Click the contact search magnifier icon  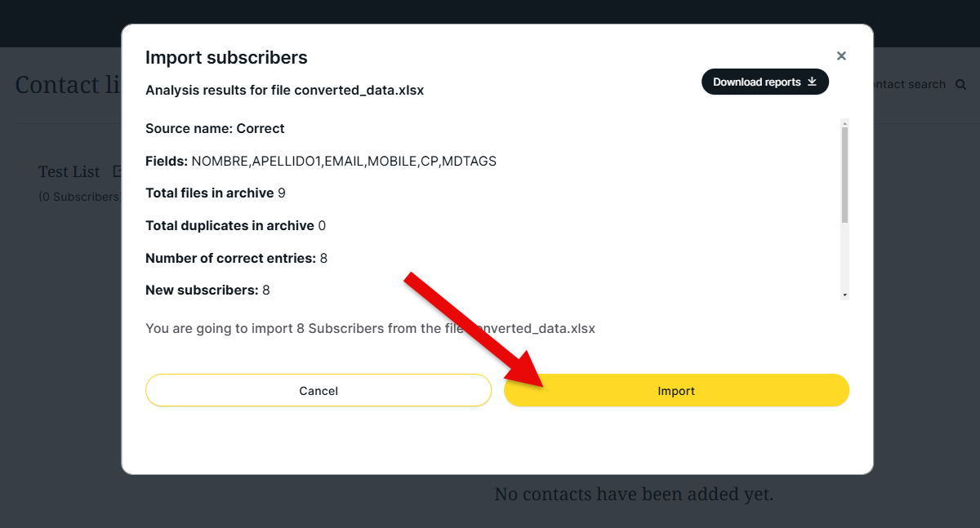click(x=961, y=85)
